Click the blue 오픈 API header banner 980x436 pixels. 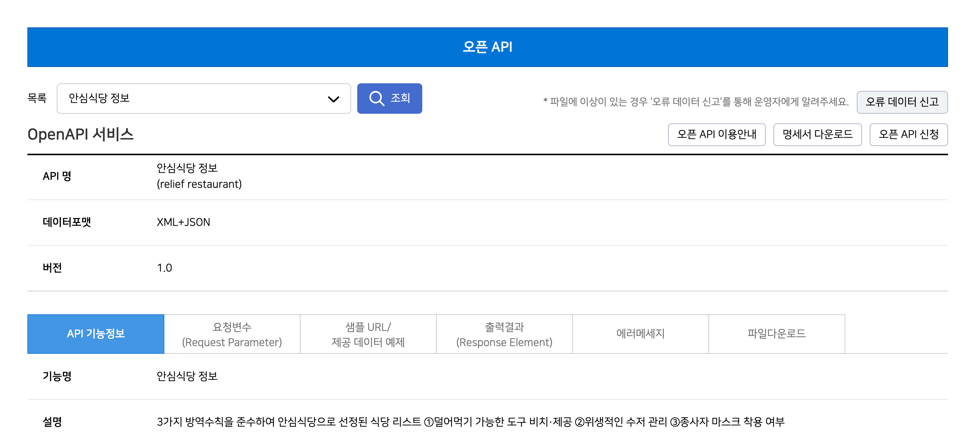[487, 47]
